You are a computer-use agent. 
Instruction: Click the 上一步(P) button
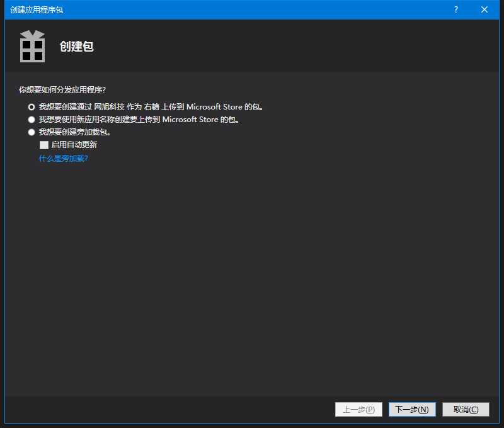click(x=358, y=409)
